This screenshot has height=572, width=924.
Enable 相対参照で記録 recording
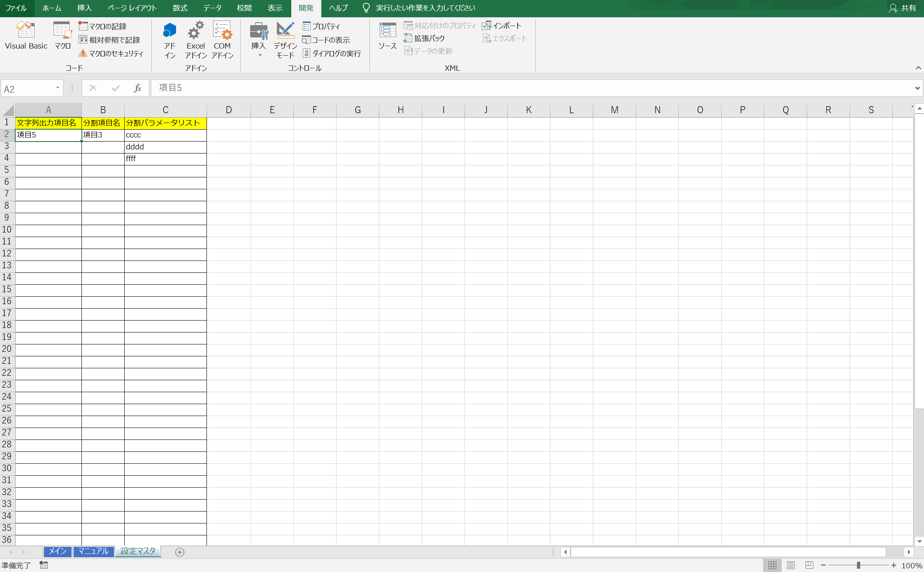pyautogui.click(x=110, y=40)
